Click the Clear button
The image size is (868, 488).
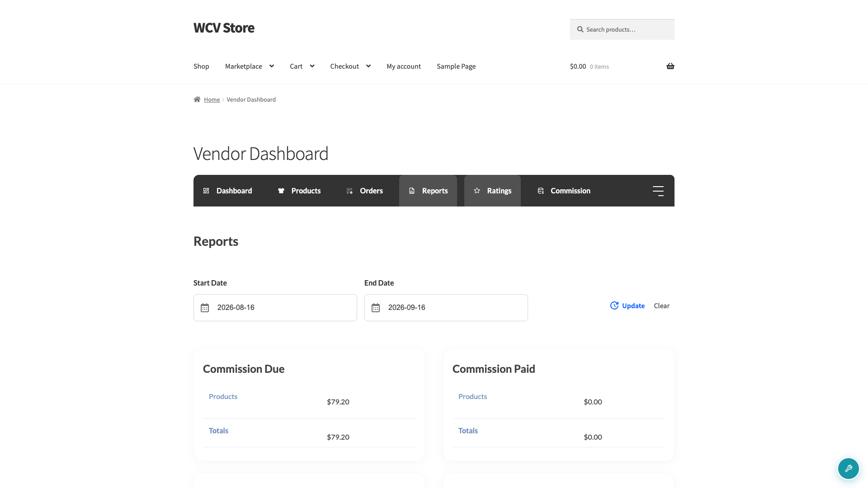point(661,305)
